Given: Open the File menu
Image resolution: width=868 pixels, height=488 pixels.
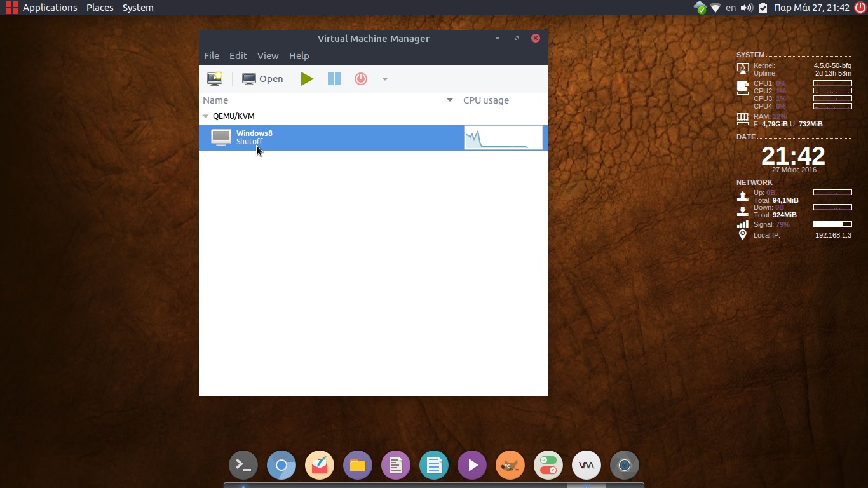Looking at the screenshot, I should 212,56.
